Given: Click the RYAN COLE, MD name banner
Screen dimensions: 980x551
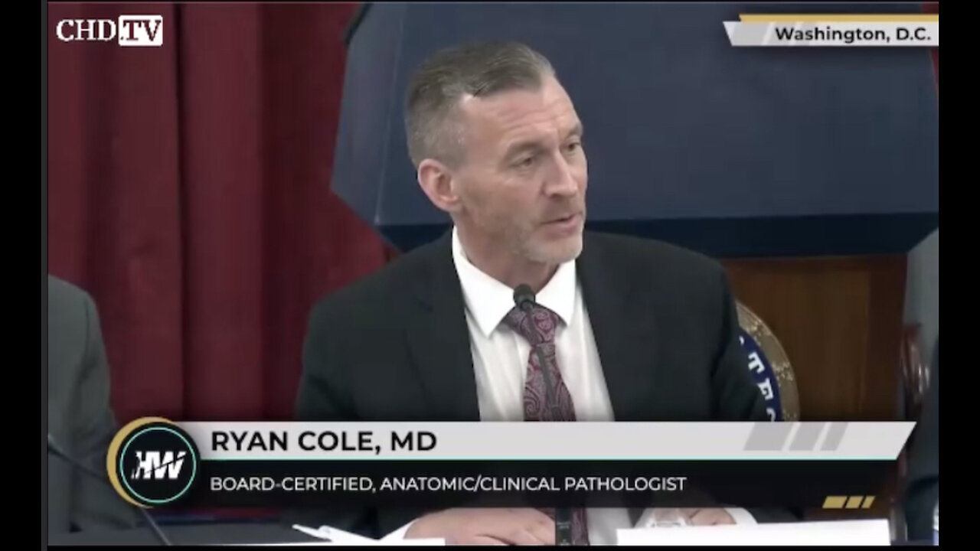Looking at the screenshot, I should click(x=324, y=442).
